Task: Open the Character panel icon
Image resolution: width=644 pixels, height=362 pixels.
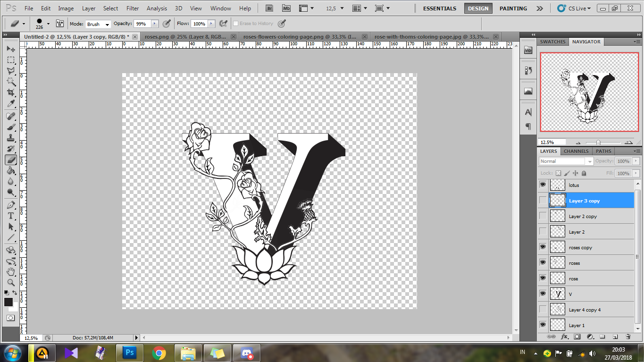Action: 528,112
